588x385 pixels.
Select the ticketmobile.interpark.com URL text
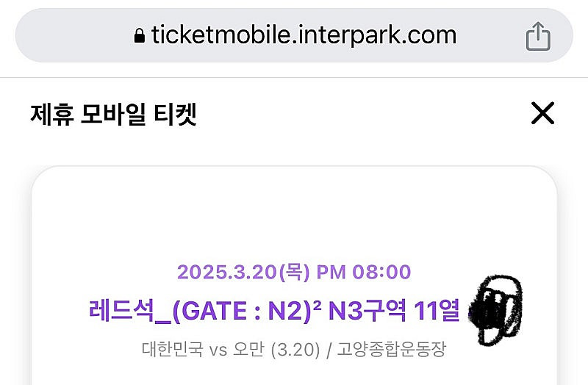pos(304,35)
